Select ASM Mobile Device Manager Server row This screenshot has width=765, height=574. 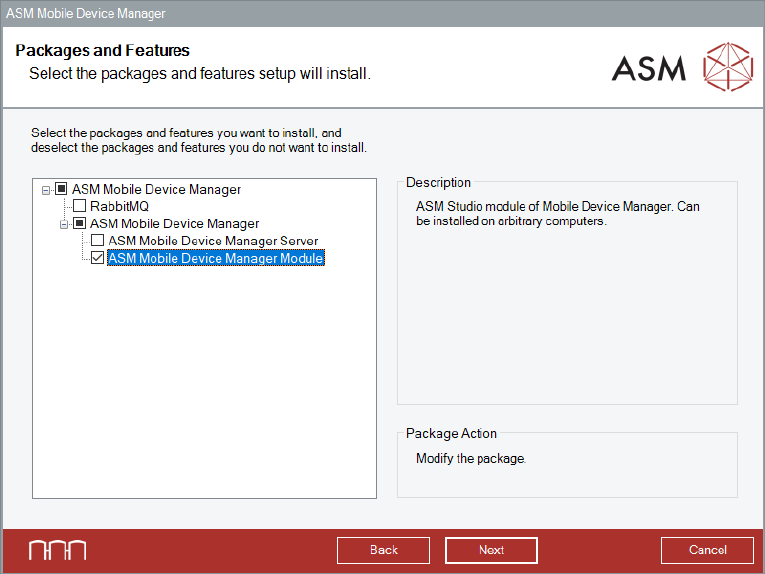click(213, 241)
